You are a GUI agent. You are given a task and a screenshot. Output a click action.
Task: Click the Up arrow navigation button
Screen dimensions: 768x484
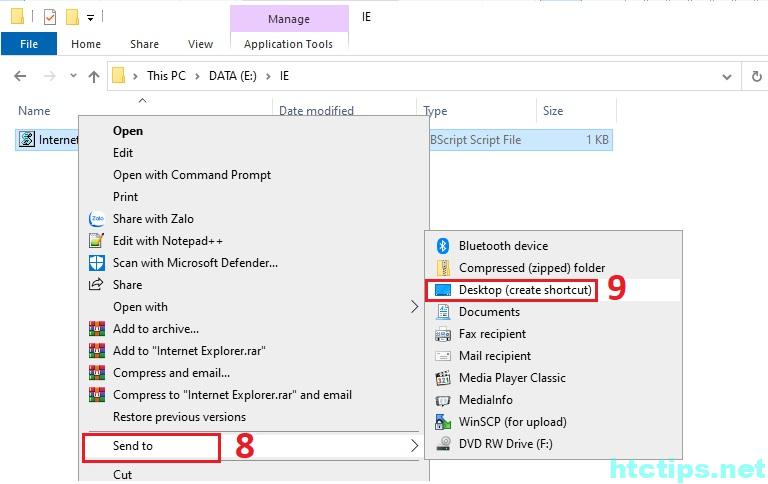[x=94, y=76]
